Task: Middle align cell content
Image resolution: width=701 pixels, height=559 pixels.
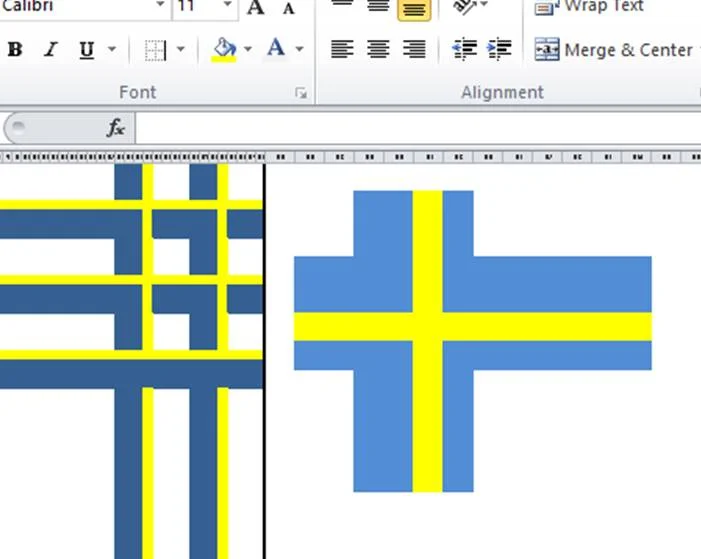Action: (378, 5)
